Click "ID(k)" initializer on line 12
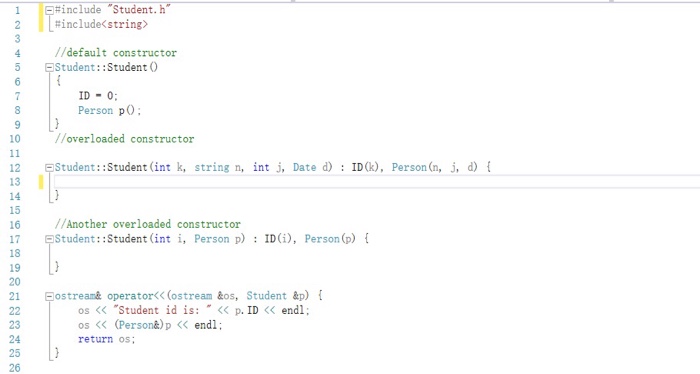 (x=365, y=167)
